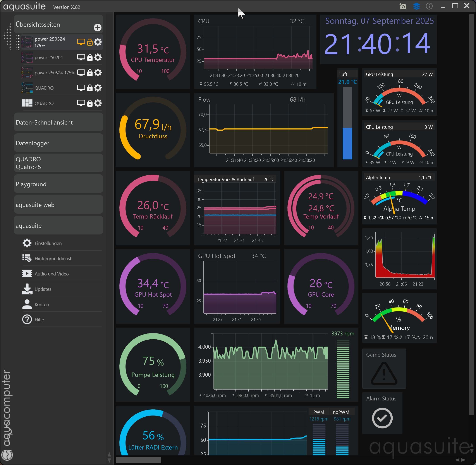Click the Hintergrunddienst service icon
Image resolution: width=476 pixels, height=465 pixels.
27,258
